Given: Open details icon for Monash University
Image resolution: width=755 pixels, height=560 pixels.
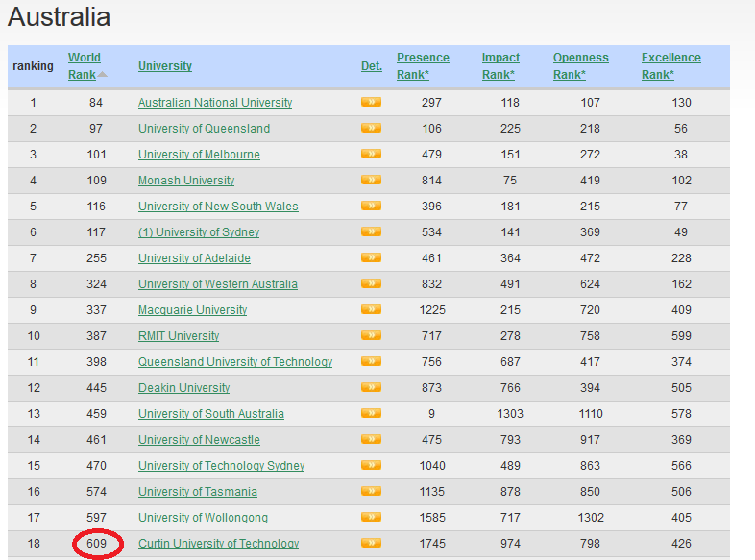Looking at the screenshot, I should 371,180.
